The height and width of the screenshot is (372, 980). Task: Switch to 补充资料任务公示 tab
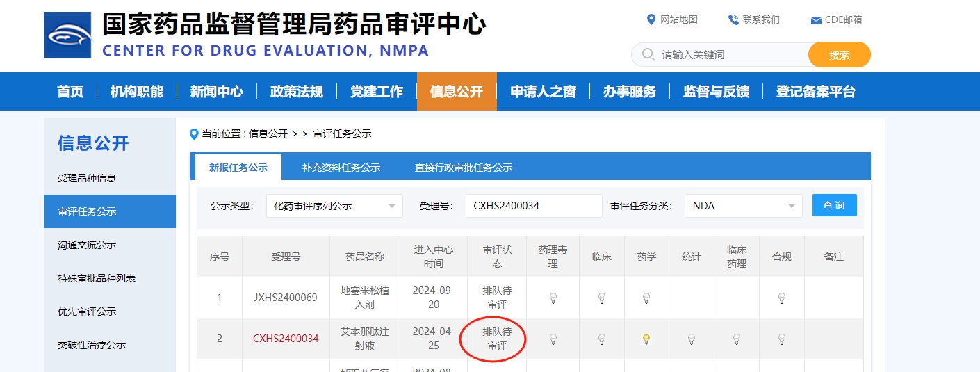[341, 168]
